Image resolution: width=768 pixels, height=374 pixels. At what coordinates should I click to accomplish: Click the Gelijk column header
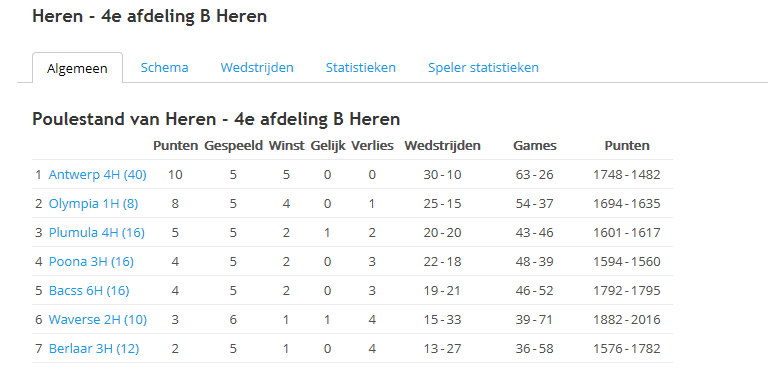click(x=328, y=146)
